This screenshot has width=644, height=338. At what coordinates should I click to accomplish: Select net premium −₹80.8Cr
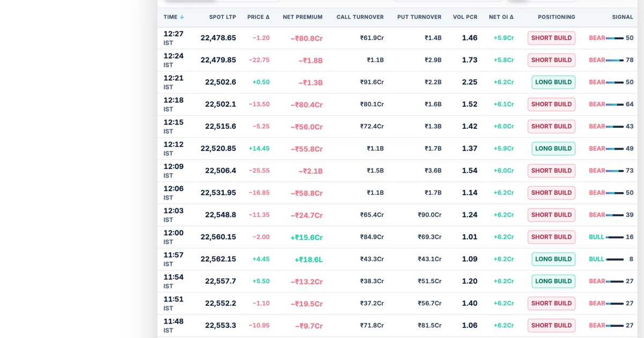[306, 39]
